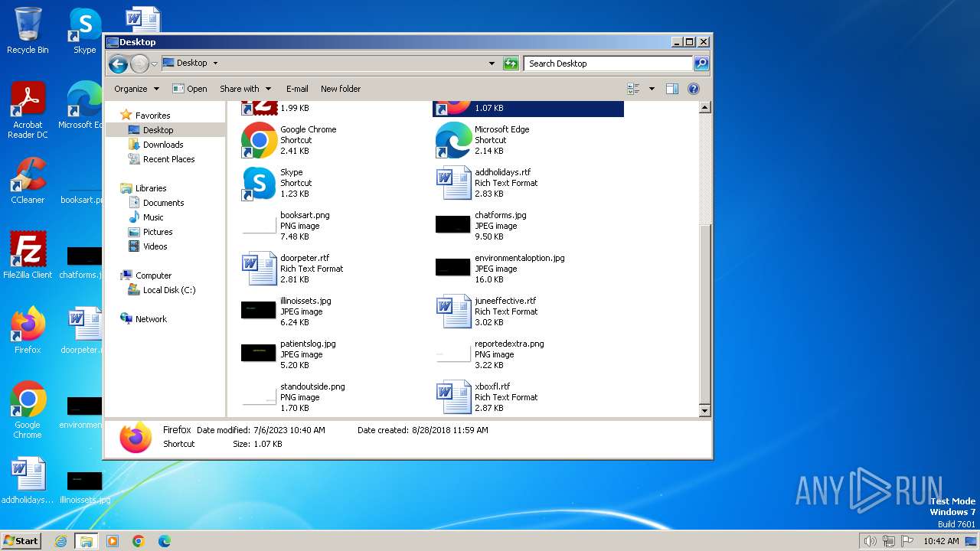Select Videos library in navigation pane
The height and width of the screenshot is (551, 980).
tap(155, 246)
